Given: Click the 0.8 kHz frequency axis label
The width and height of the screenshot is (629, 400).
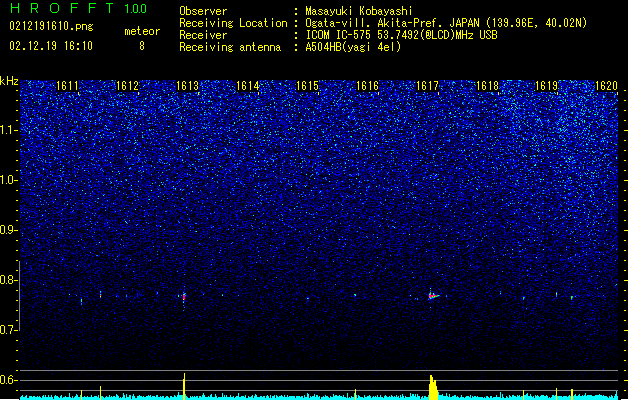Looking at the screenshot, I should (x=8, y=280).
